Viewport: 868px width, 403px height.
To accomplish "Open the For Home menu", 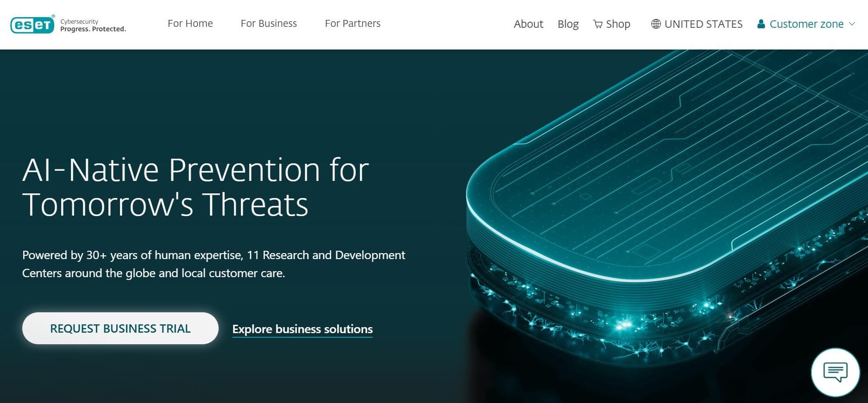I will click(190, 24).
